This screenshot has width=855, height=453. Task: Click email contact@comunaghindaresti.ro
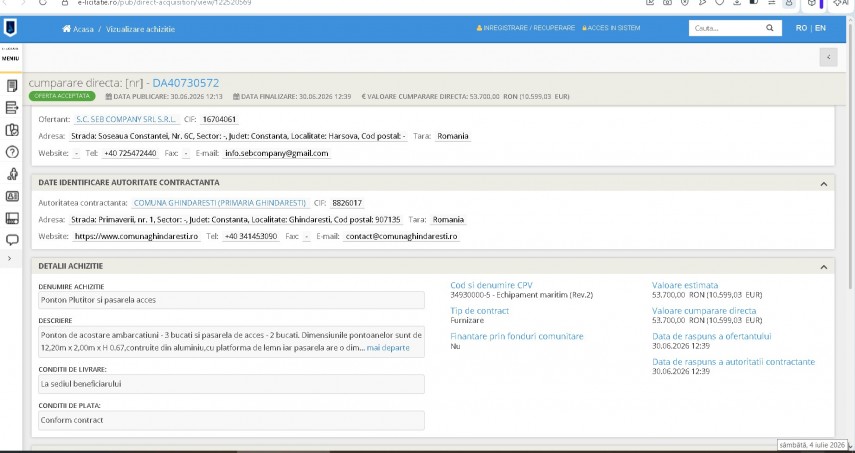click(x=401, y=237)
